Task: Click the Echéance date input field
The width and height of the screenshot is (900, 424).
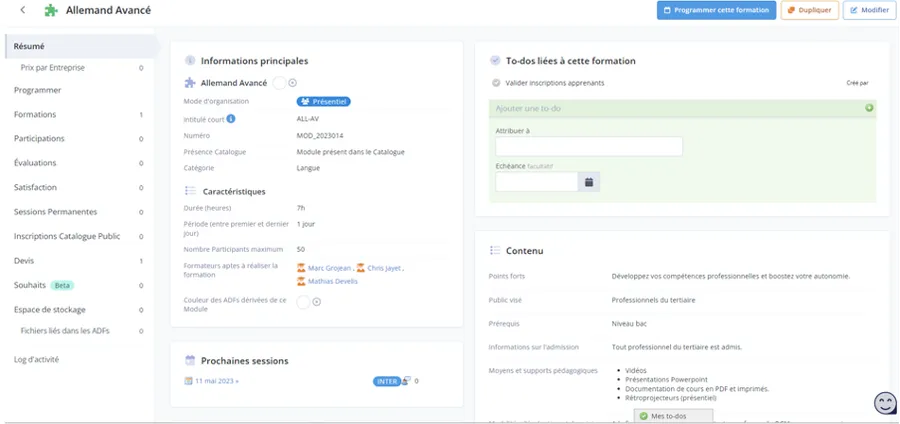Action: (x=537, y=182)
